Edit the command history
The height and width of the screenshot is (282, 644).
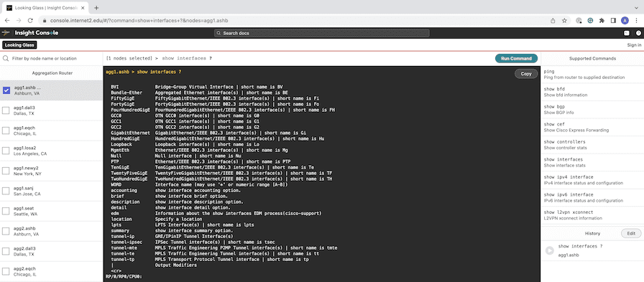(631, 233)
